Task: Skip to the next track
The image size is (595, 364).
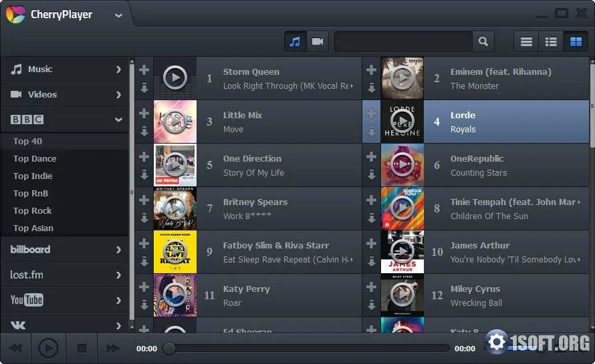Action: pyautogui.click(x=113, y=348)
